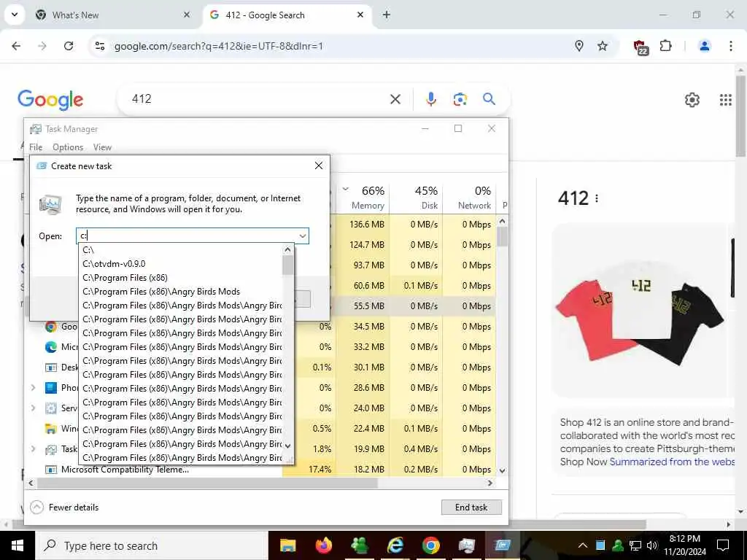
Task: Switch to the What's New tab
Action: pyautogui.click(x=112, y=15)
